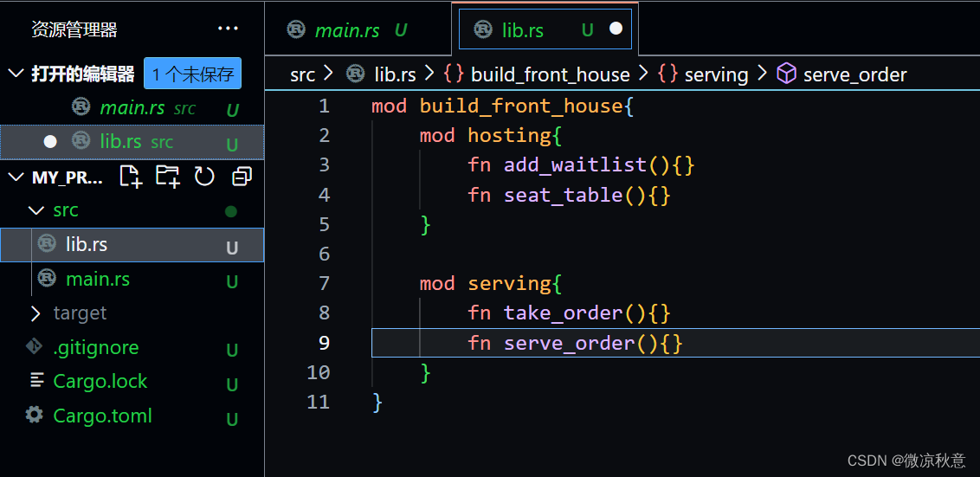Open main.rs in the src folder
Viewport: 980px width, 477px height.
pos(132,278)
